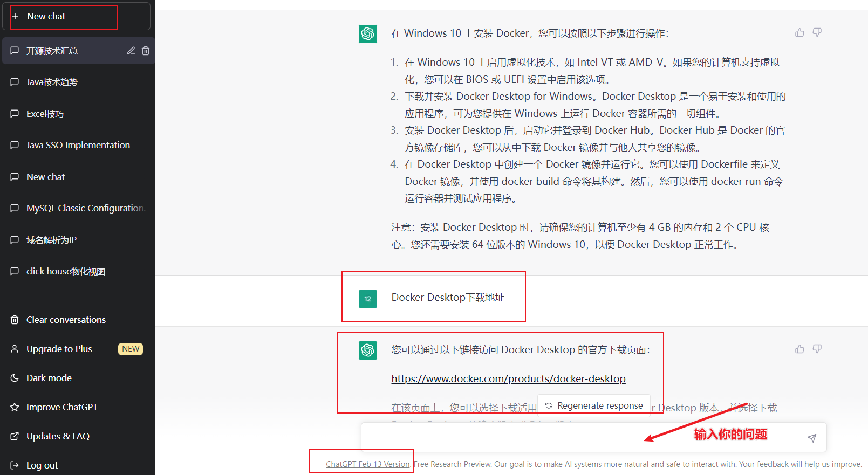The height and width of the screenshot is (475, 868).
Task: Click the user avatar labeled 12
Action: (x=368, y=299)
